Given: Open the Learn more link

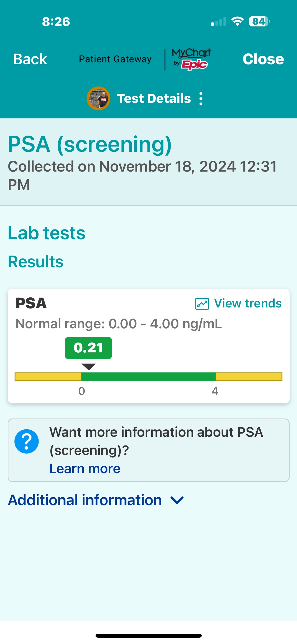Looking at the screenshot, I should (85, 469).
